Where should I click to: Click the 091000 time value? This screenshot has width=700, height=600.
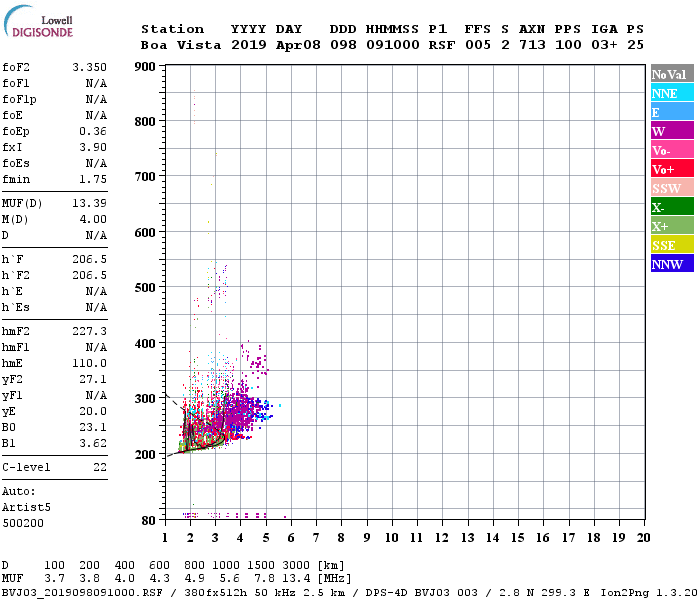pos(393,45)
